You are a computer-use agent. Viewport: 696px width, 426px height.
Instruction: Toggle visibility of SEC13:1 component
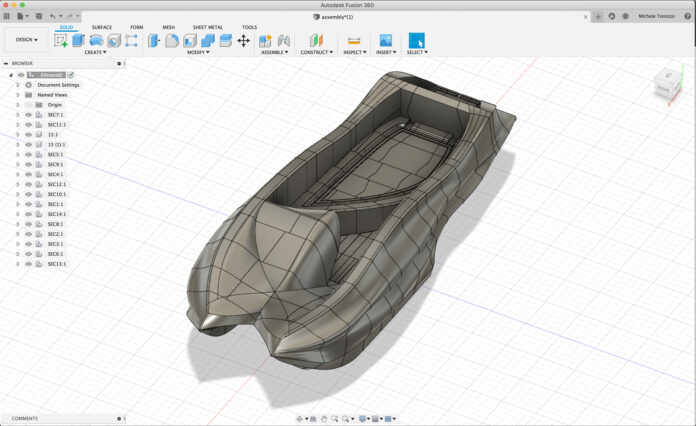pos(29,264)
